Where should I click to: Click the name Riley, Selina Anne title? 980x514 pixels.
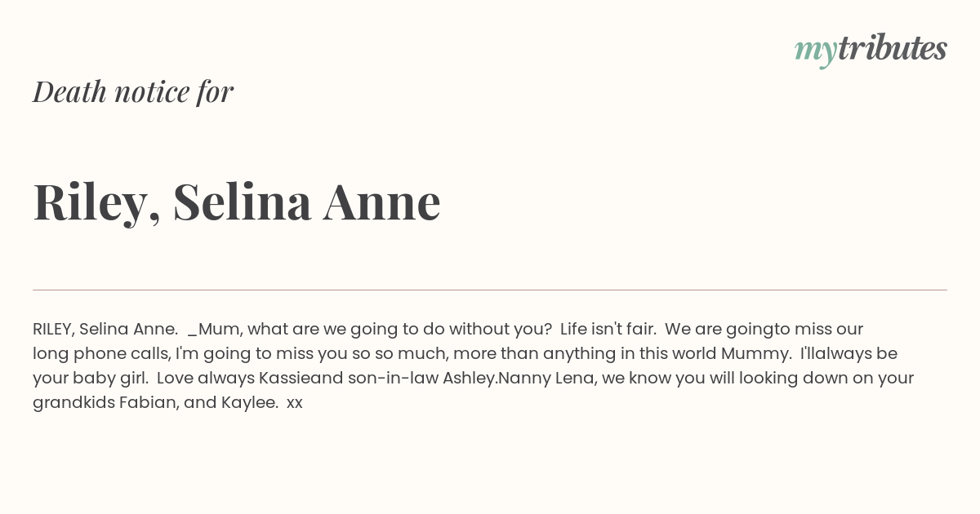(x=237, y=202)
